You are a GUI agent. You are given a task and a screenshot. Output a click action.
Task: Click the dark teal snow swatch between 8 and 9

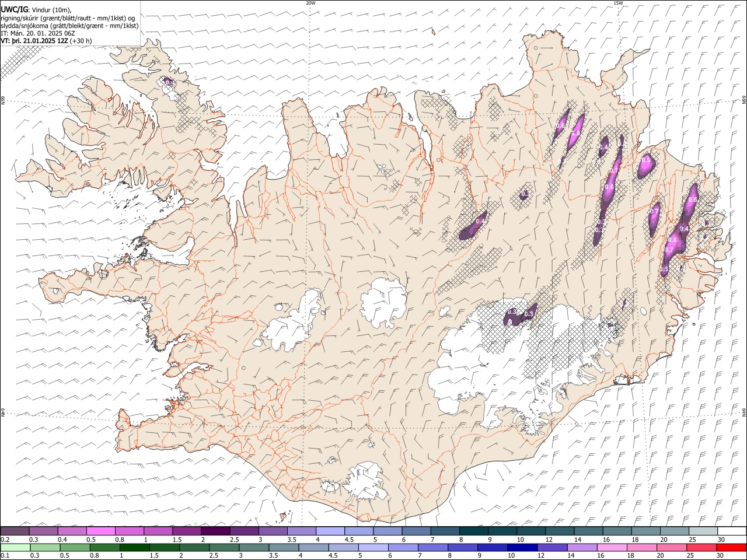[473, 531]
